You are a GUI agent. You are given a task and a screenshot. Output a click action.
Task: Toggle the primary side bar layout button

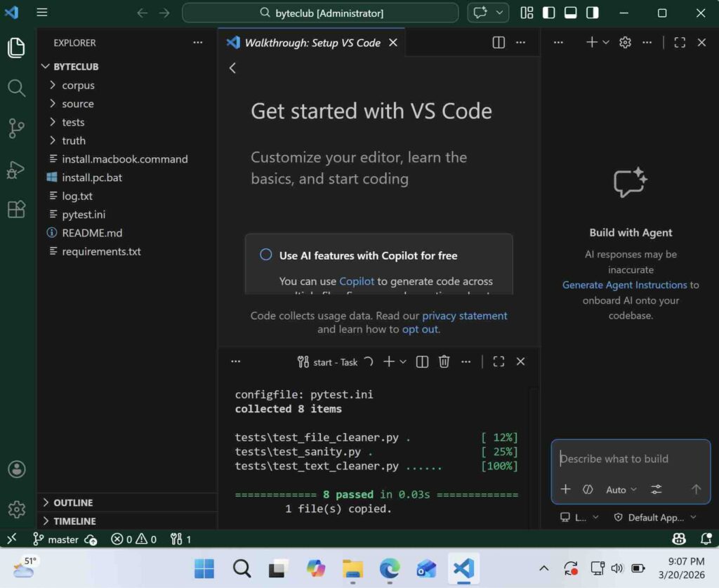click(549, 13)
